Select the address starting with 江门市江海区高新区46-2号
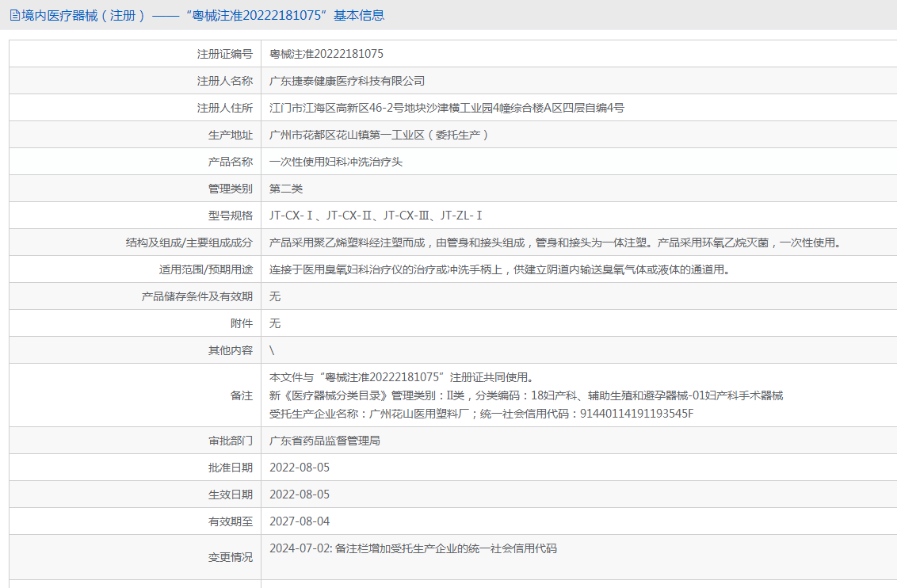This screenshot has height=588, width=897. click(447, 108)
